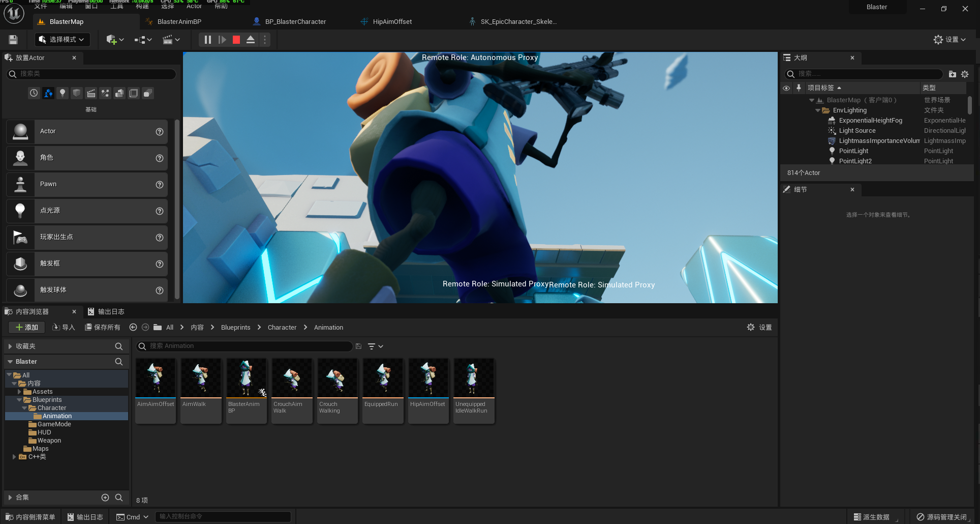The height and width of the screenshot is (524, 980).
Task: Open the add content (cube plus) menu
Action: 115,40
